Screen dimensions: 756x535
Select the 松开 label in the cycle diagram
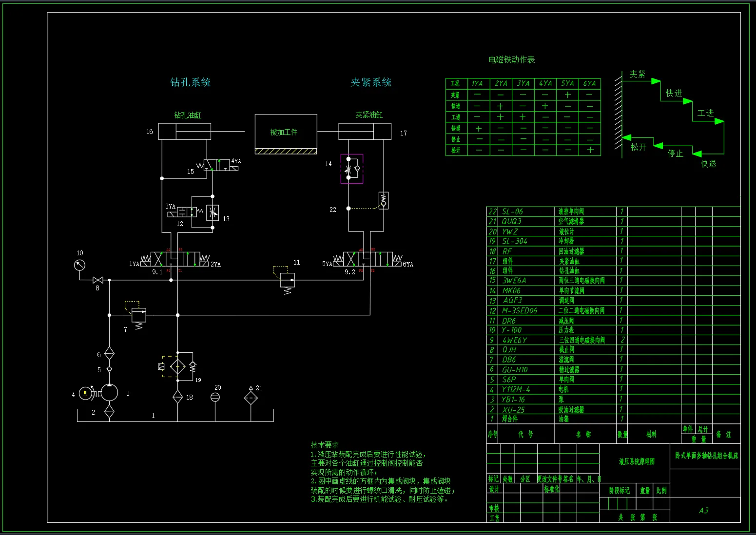[639, 147]
